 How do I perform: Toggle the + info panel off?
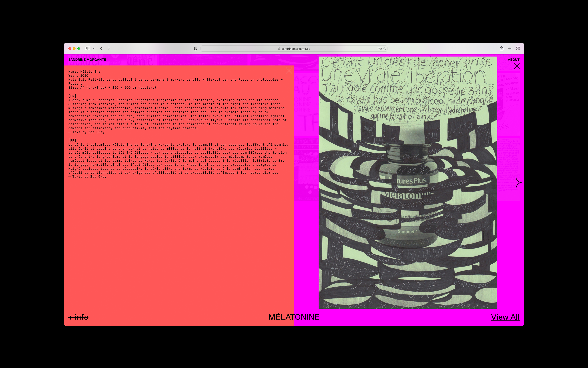[78, 317]
